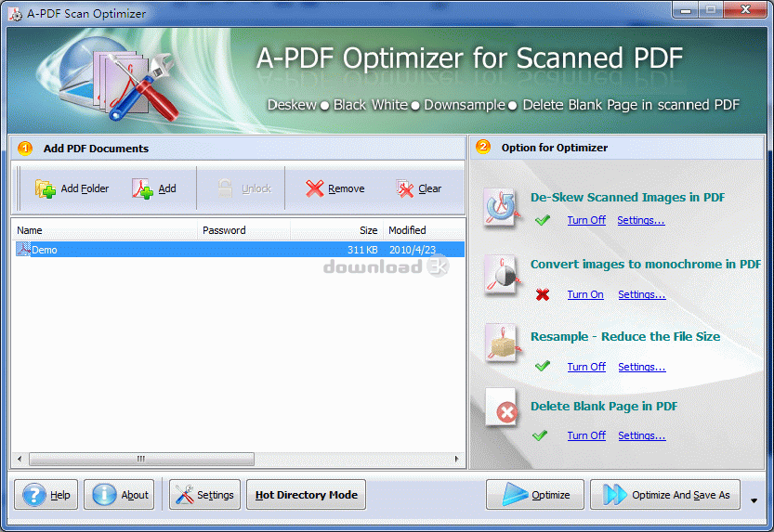The image size is (774, 532).
Task: Remove the selected PDF document
Action: pyautogui.click(x=335, y=188)
